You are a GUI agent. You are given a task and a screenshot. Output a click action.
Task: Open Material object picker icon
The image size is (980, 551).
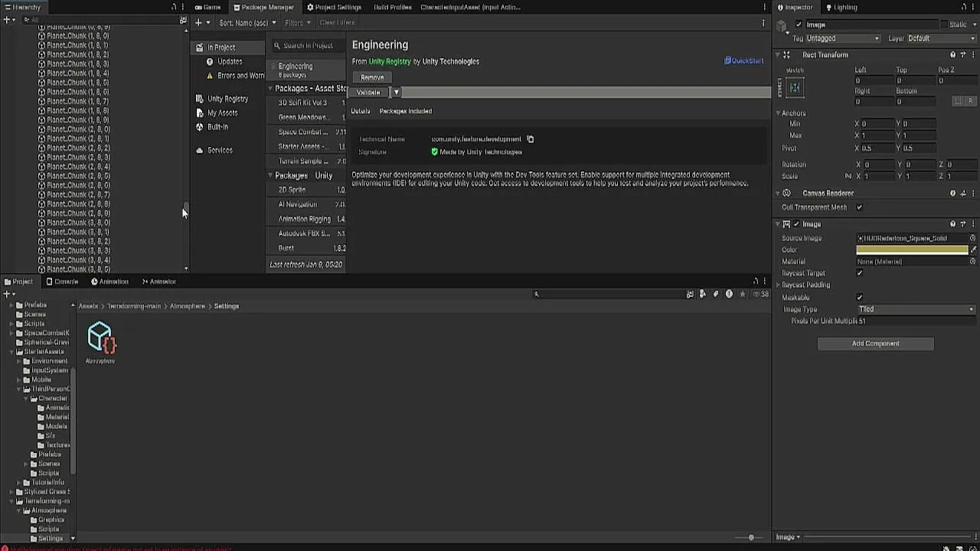(x=972, y=262)
